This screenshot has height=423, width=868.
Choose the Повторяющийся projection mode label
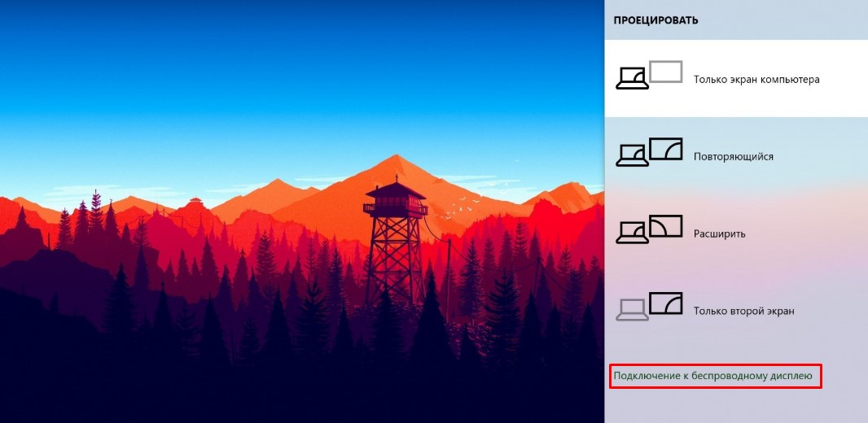734,156
